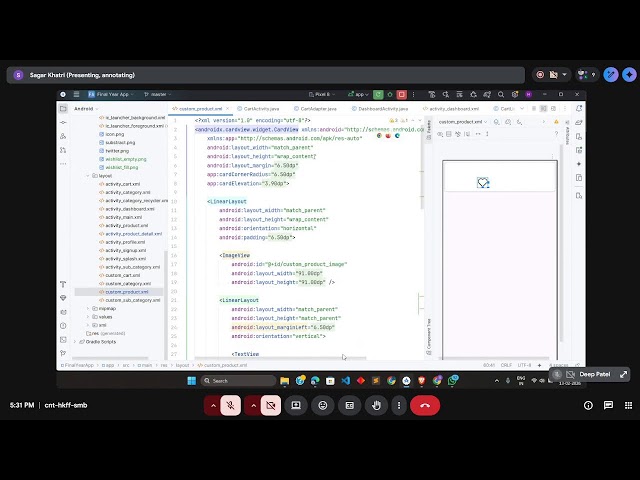Viewport: 640px width, 480px height.
Task: Turn on camera in Meet controls
Action: (x=271, y=405)
